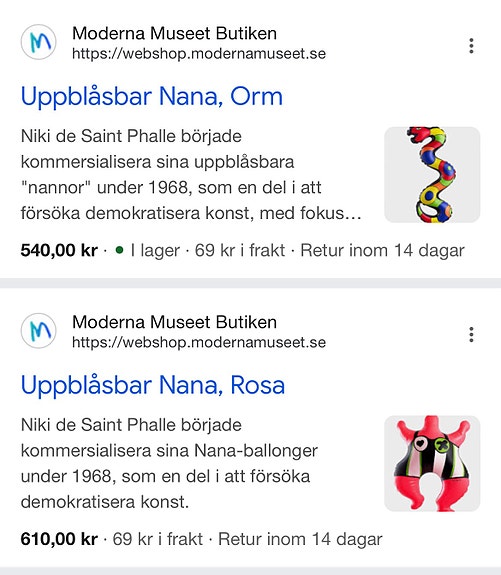Open three-dot menu for Nana Orm result

[471, 46]
